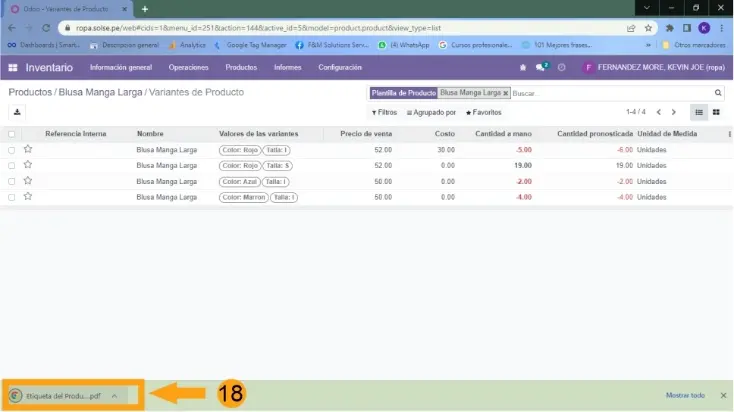
Task: Star the first Blusa Manga Larga variant
Action: [x=28, y=150]
